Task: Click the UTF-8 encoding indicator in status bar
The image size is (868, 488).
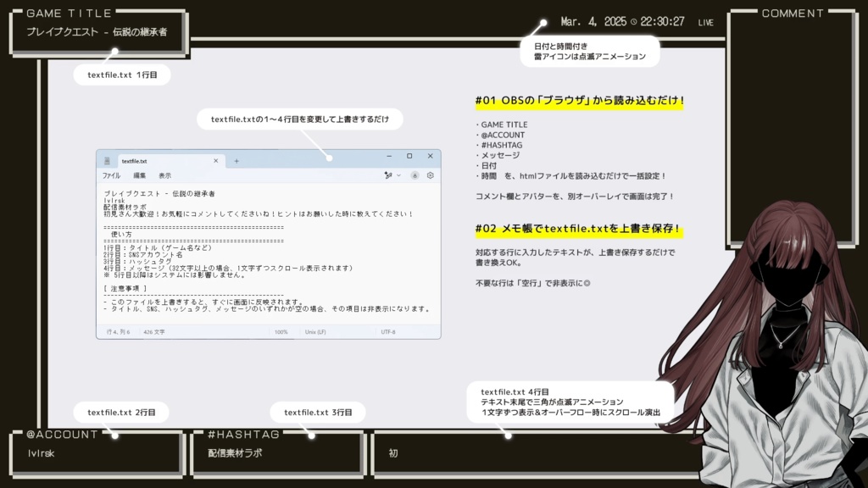Action: (x=387, y=331)
